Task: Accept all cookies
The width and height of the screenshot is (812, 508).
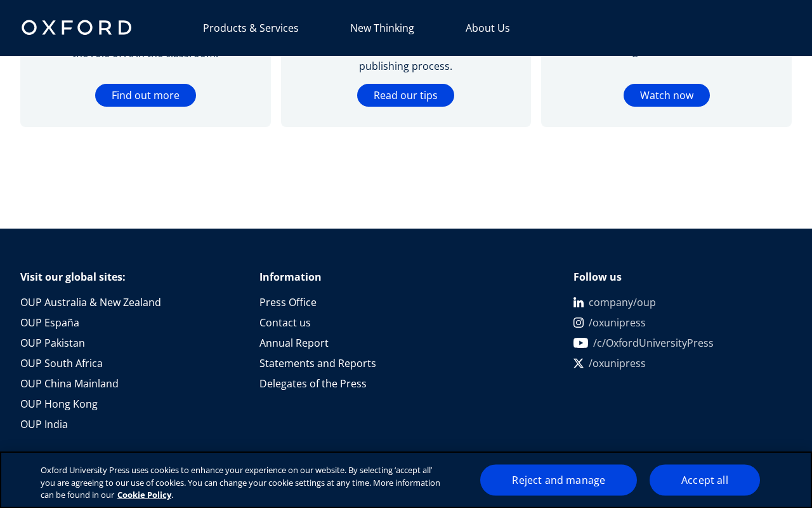Action: pos(705,480)
